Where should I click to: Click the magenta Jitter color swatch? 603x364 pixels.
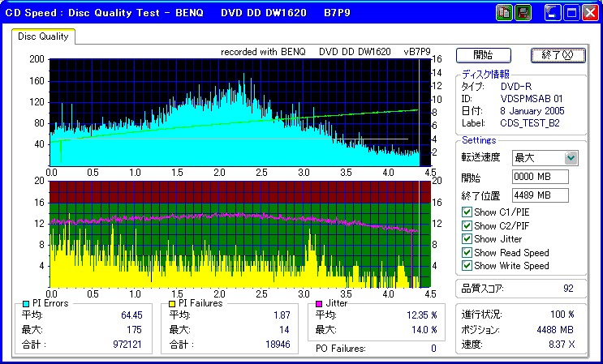click(x=319, y=304)
